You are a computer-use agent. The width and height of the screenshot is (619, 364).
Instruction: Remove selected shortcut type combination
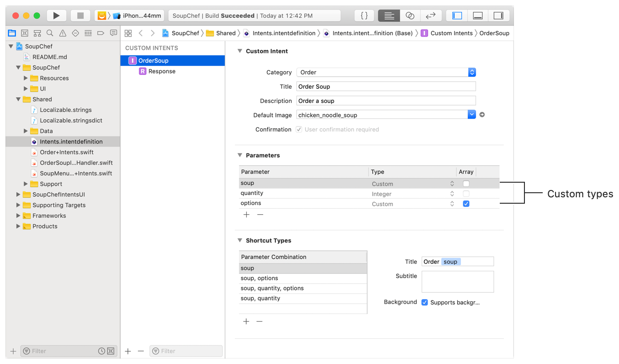259,322
